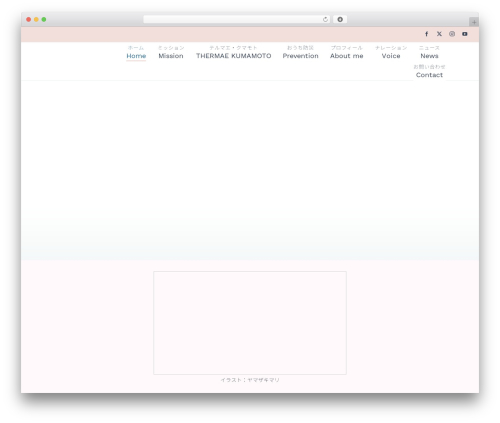Viewport: 500px width, 423px height.
Task: Open the YouTube social icon
Action: tap(465, 34)
